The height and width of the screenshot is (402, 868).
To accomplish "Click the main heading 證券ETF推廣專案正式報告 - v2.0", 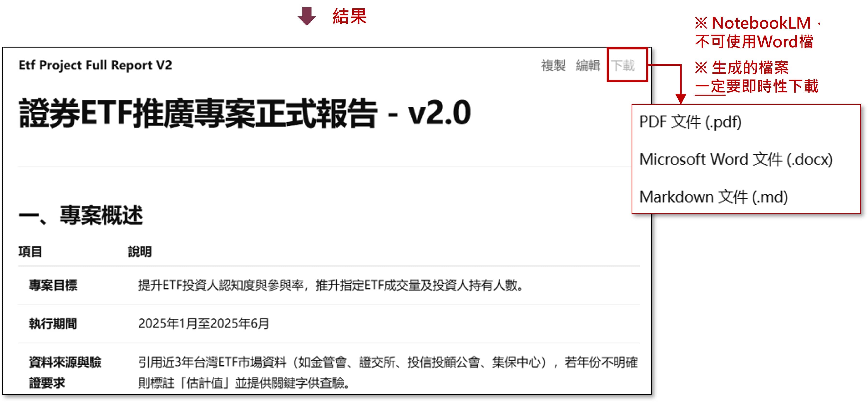I will tap(245, 113).
